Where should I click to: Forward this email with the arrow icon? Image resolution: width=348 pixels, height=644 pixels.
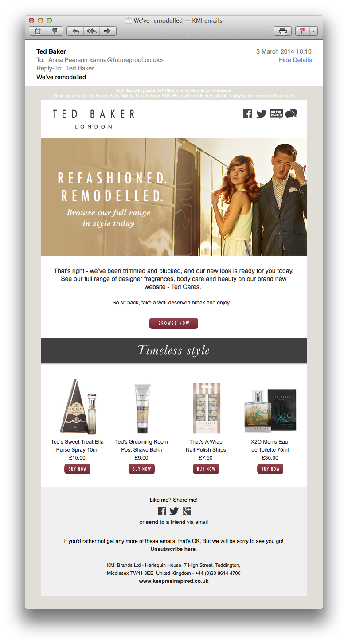(x=108, y=31)
